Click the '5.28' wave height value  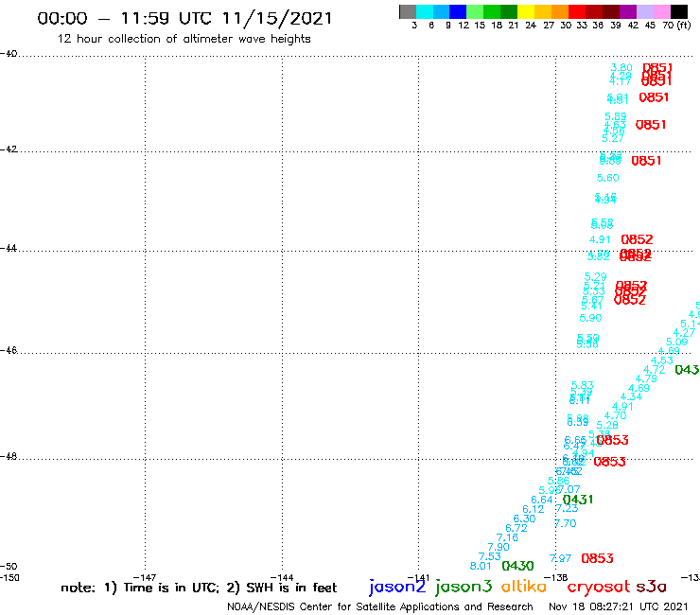(x=607, y=425)
